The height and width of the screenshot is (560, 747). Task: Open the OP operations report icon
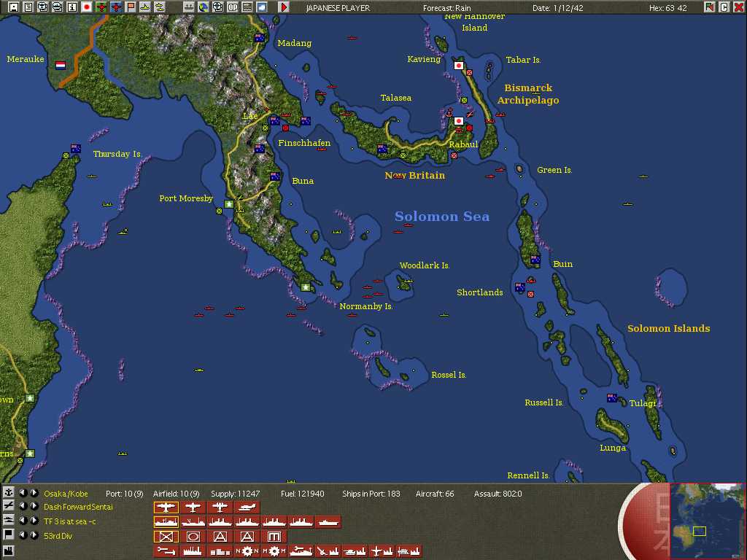(x=233, y=7)
